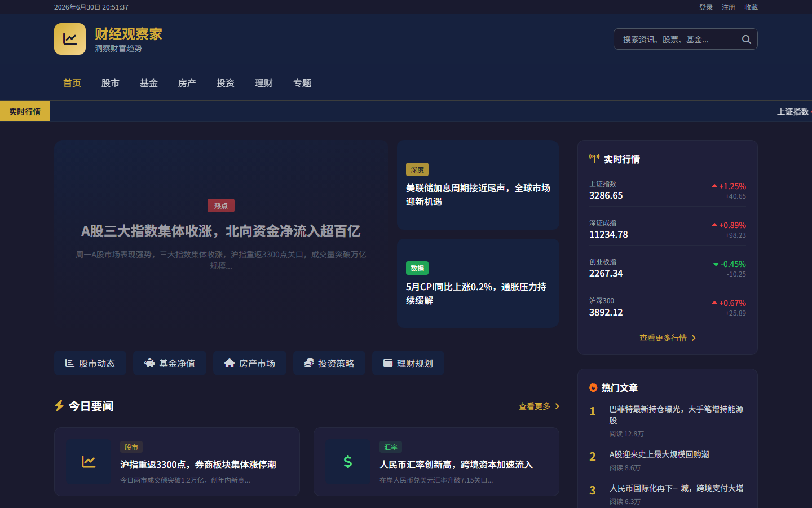The height and width of the screenshot is (508, 812).
Task: Click the 查看更多 chevron in 今日要闻
Action: point(557,406)
